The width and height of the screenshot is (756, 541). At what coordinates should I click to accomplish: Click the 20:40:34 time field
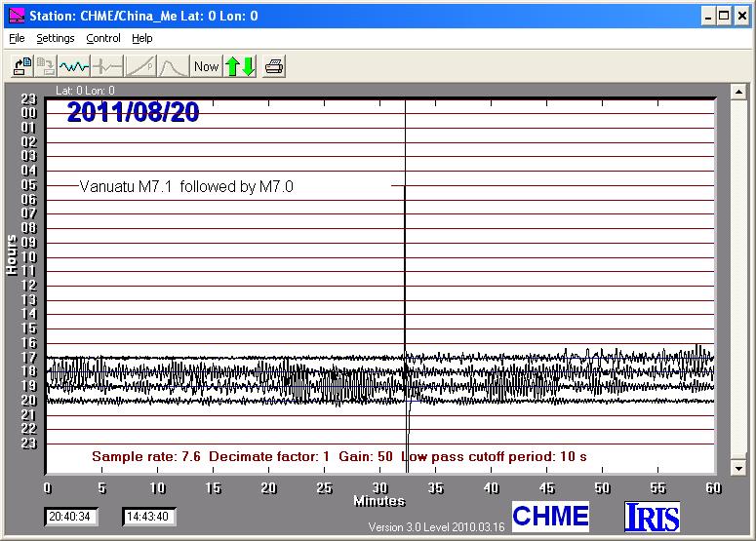tap(71, 517)
